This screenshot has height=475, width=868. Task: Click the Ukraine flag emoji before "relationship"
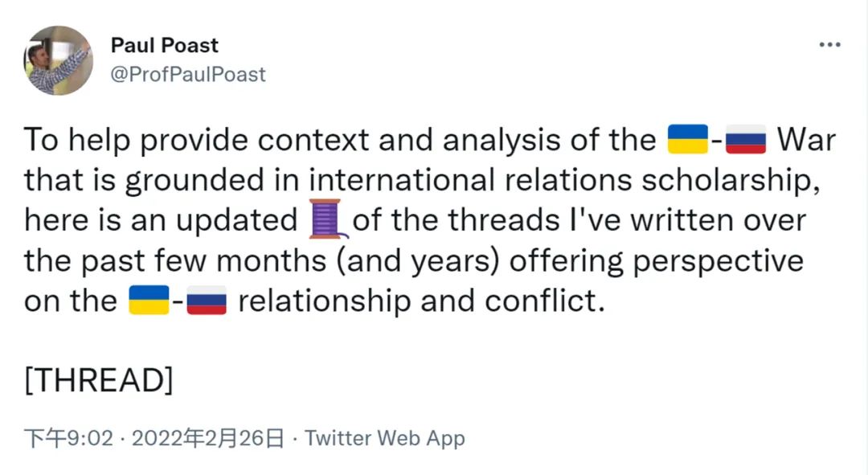click(149, 301)
